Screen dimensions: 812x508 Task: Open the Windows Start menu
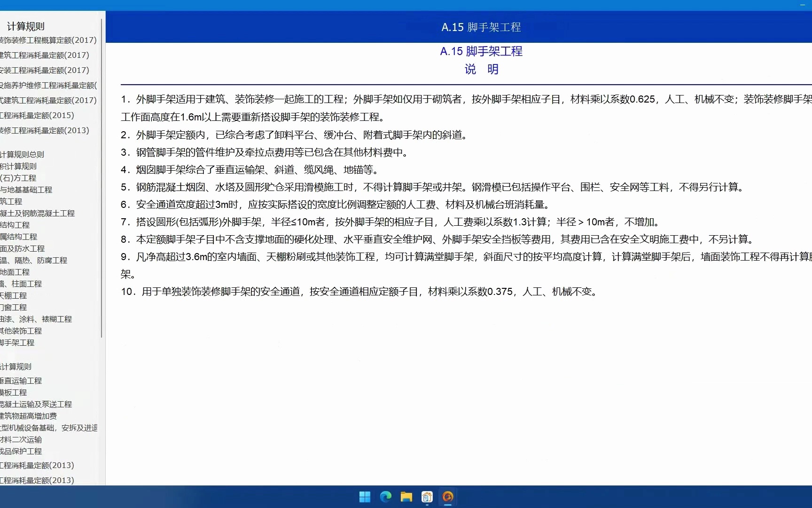(365, 497)
